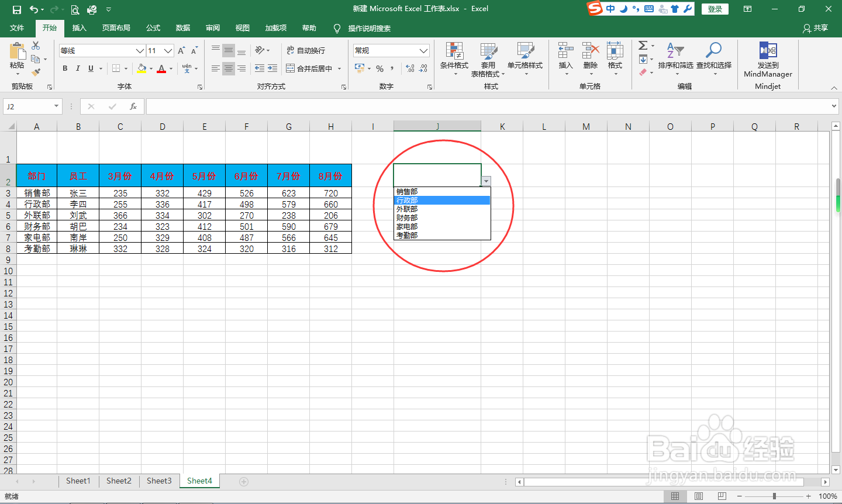Screen dimensions: 842x504
Task: Collapse the ribbon
Action: pos(834,88)
